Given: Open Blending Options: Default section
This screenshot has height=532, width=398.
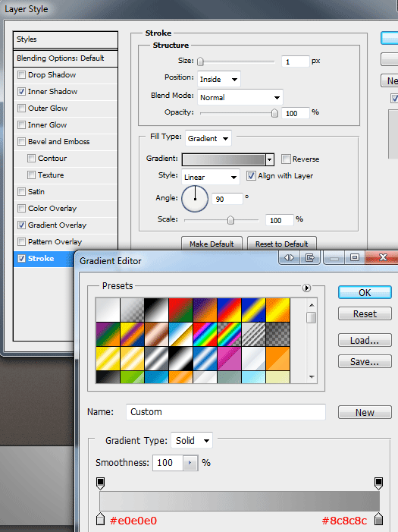Looking at the screenshot, I should coord(66,58).
